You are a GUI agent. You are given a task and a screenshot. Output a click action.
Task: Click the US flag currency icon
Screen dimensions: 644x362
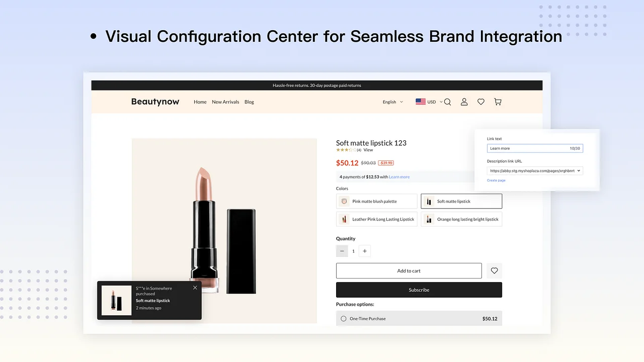pos(421,102)
